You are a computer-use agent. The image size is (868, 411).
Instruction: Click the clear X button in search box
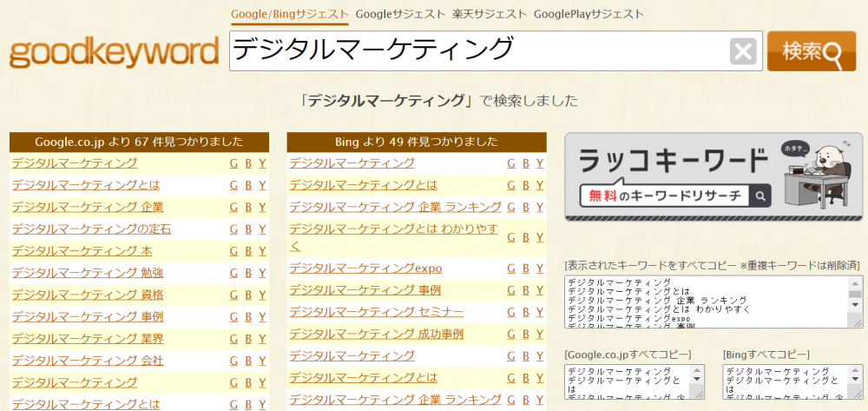(743, 52)
